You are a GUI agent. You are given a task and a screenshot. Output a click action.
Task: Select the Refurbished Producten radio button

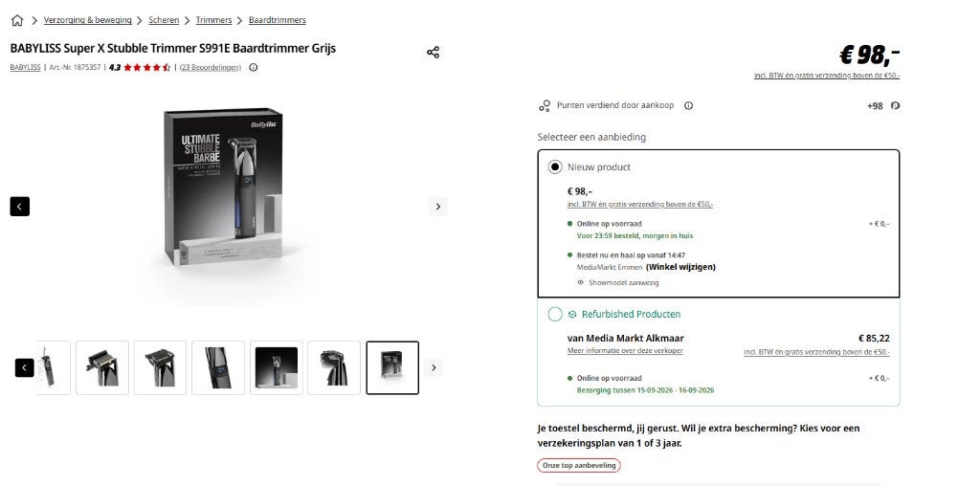(555, 314)
